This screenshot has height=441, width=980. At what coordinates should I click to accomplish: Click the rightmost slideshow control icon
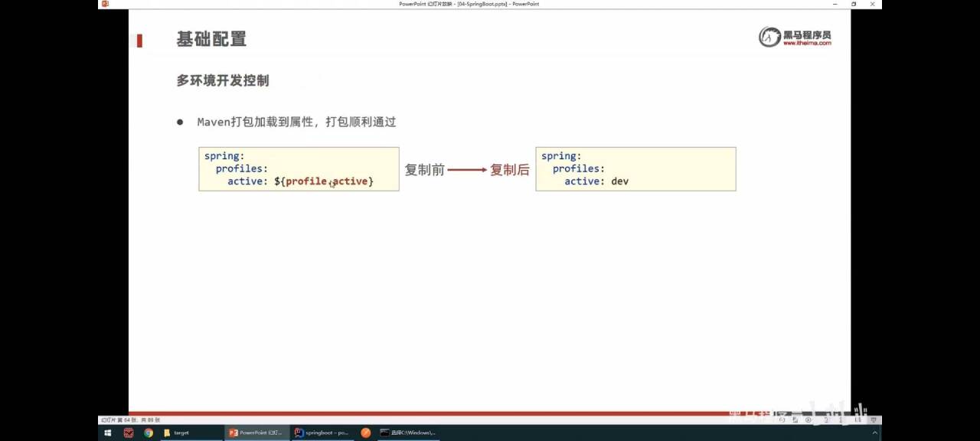pyautogui.click(x=874, y=420)
